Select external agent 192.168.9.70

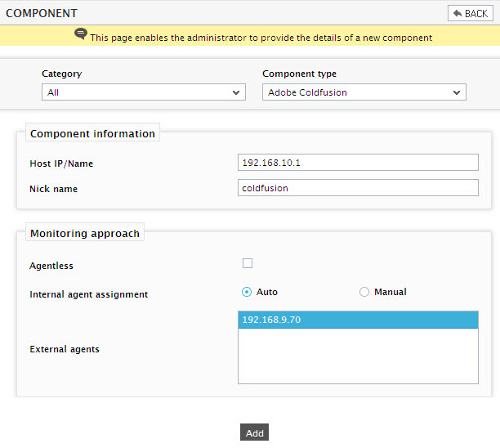[358, 320]
